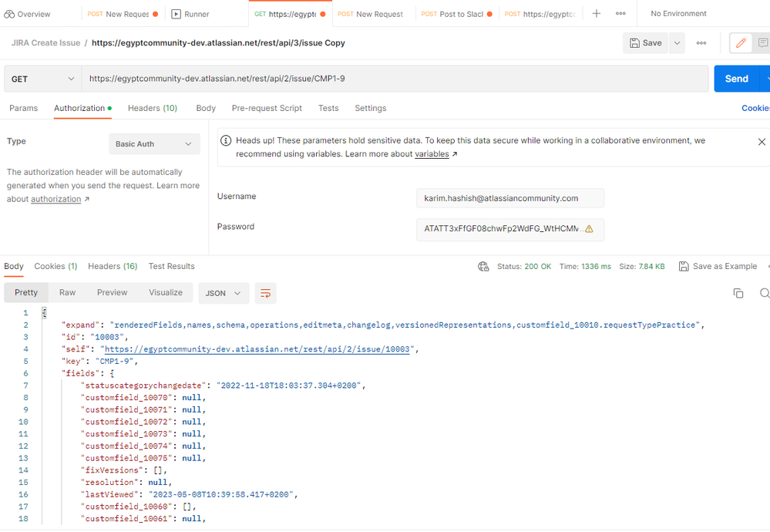Screen dimensions: 770x532
Task: Switch to Raw response view
Action: coord(67,292)
